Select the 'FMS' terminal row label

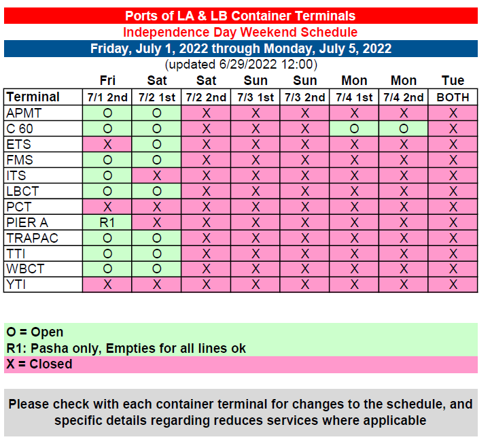43,160
